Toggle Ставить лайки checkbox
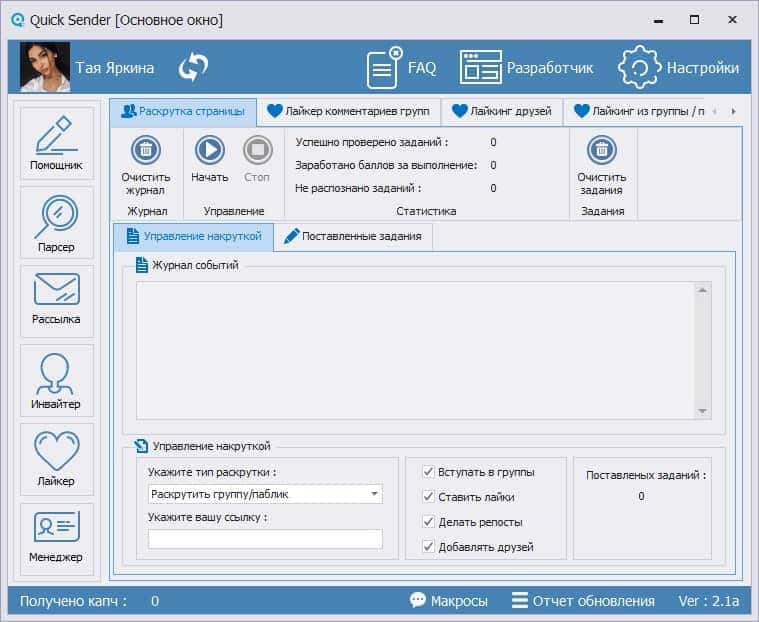Viewport: 759px width, 622px height. 428,497
